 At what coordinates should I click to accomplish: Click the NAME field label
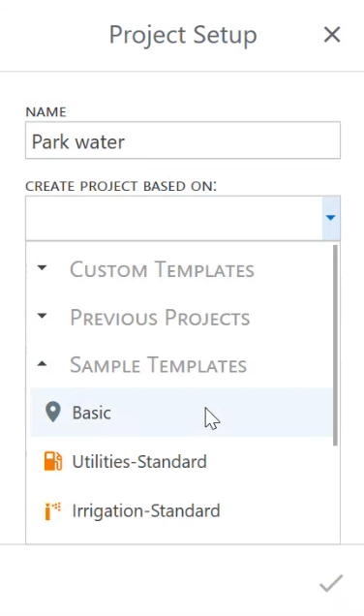45,112
